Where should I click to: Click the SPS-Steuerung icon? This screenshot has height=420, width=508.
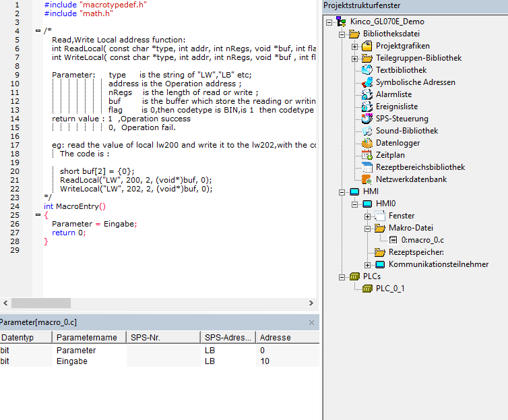(x=367, y=119)
